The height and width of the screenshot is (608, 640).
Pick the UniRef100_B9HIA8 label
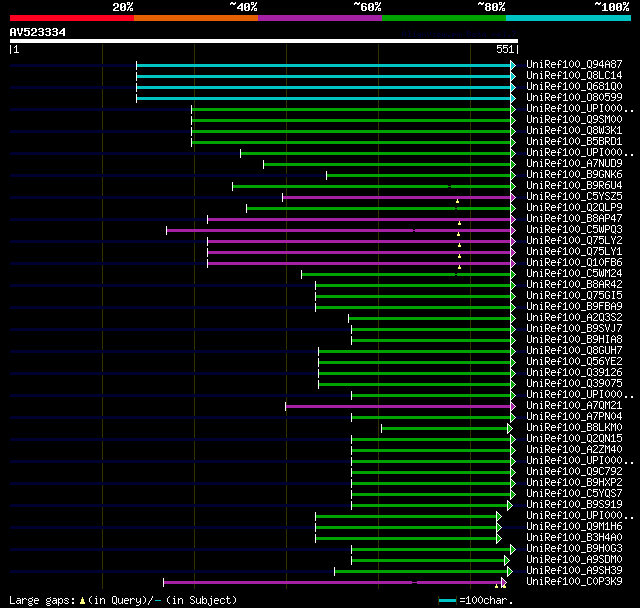coord(574,340)
